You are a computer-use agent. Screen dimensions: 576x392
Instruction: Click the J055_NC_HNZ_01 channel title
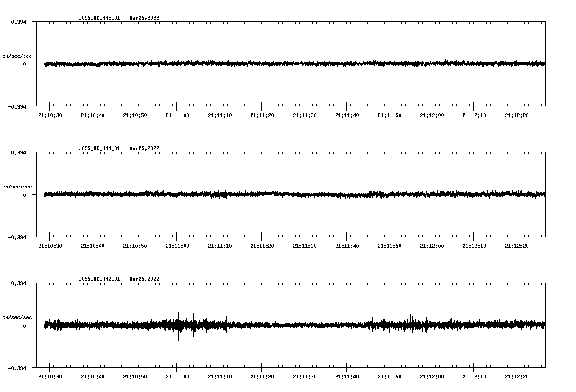tap(99, 279)
